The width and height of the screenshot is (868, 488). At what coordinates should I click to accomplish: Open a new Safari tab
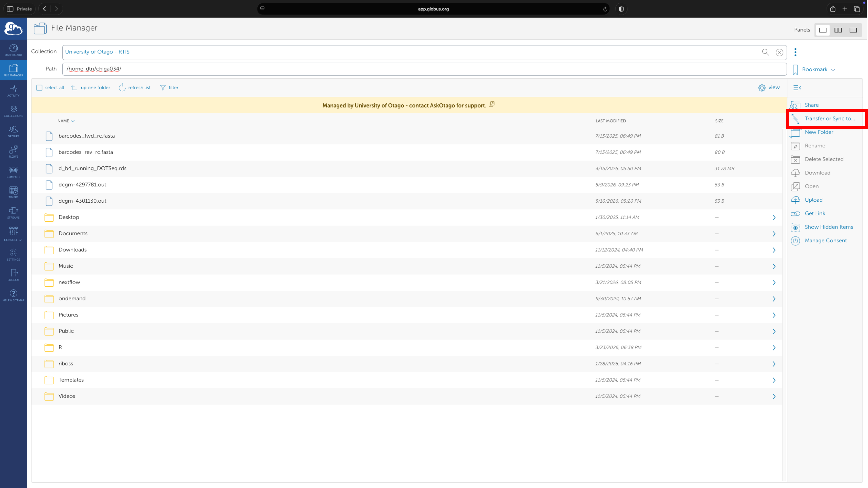click(845, 9)
